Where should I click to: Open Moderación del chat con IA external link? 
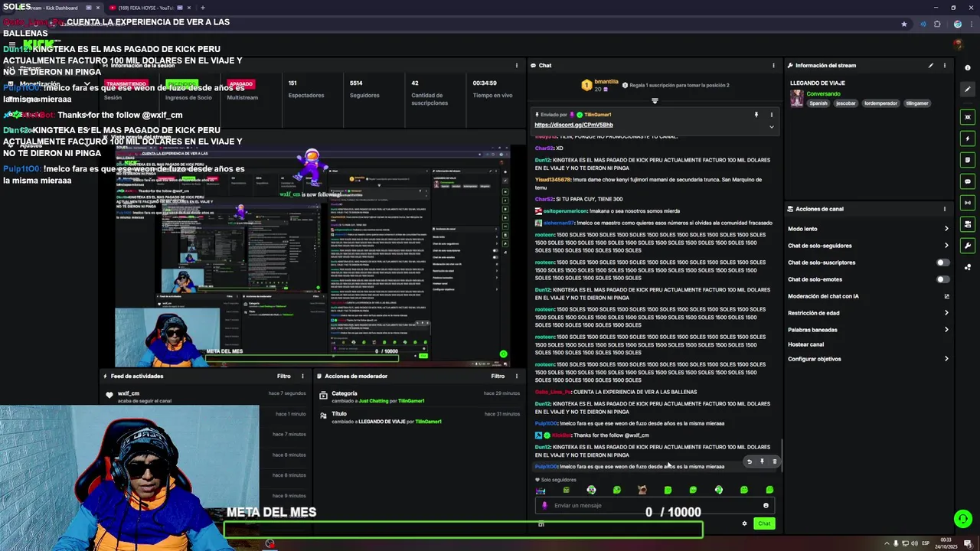(x=946, y=296)
